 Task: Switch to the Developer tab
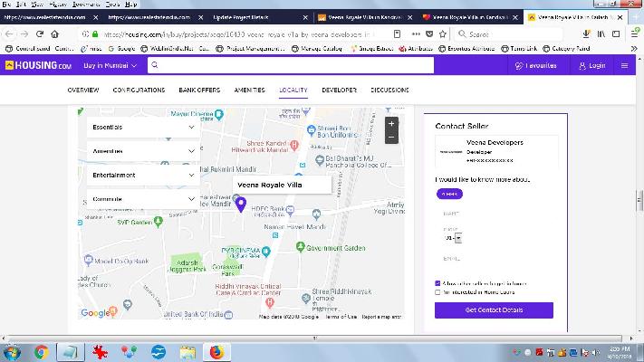[x=340, y=90]
